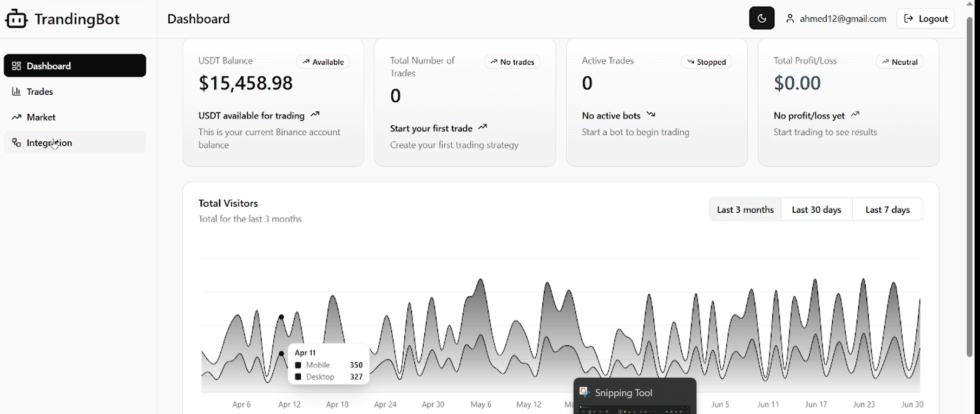Screen dimensions: 980x414
Task: Click the Available badge on USDT Balance
Action: 323,62
